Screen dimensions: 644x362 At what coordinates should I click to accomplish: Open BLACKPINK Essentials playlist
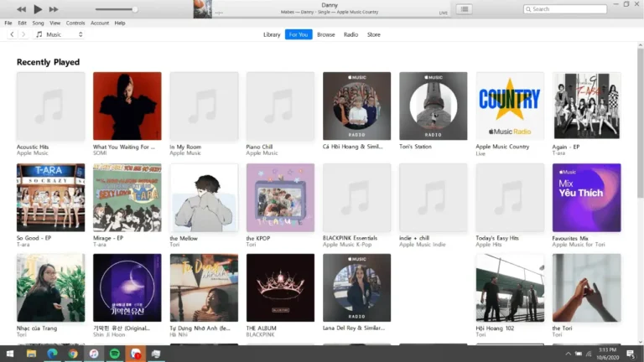click(357, 198)
